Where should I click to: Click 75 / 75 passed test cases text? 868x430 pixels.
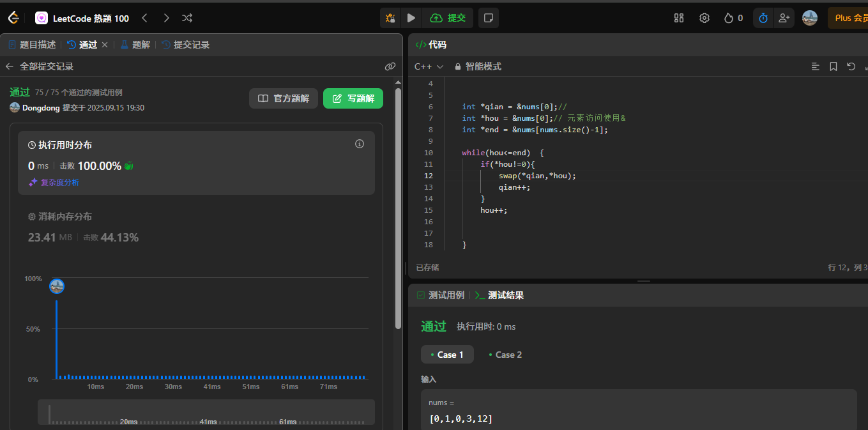tap(79, 93)
